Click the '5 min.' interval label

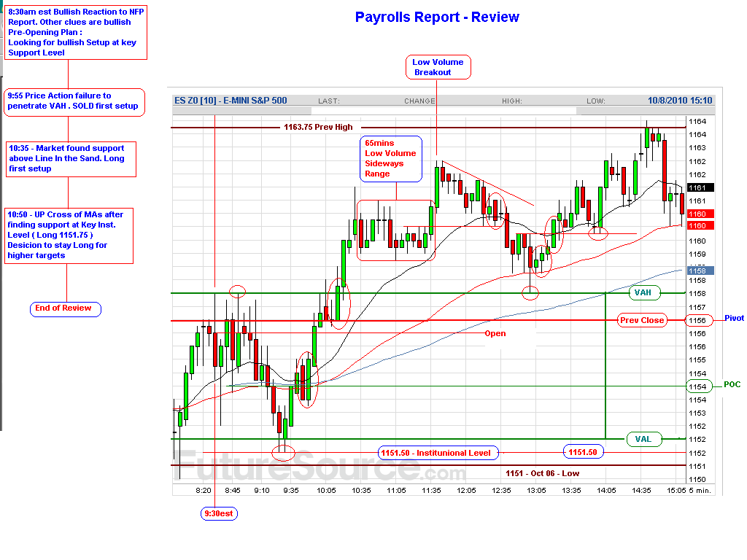(700, 490)
